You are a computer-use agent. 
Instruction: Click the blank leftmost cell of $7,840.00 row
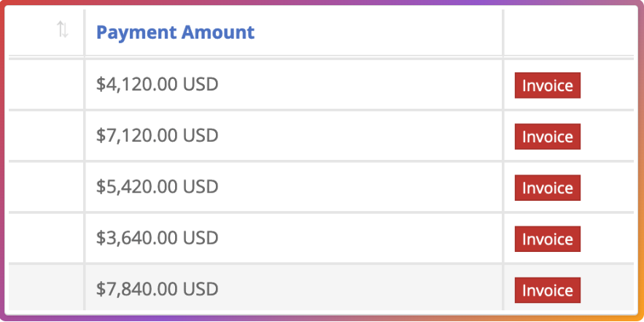pos(46,289)
